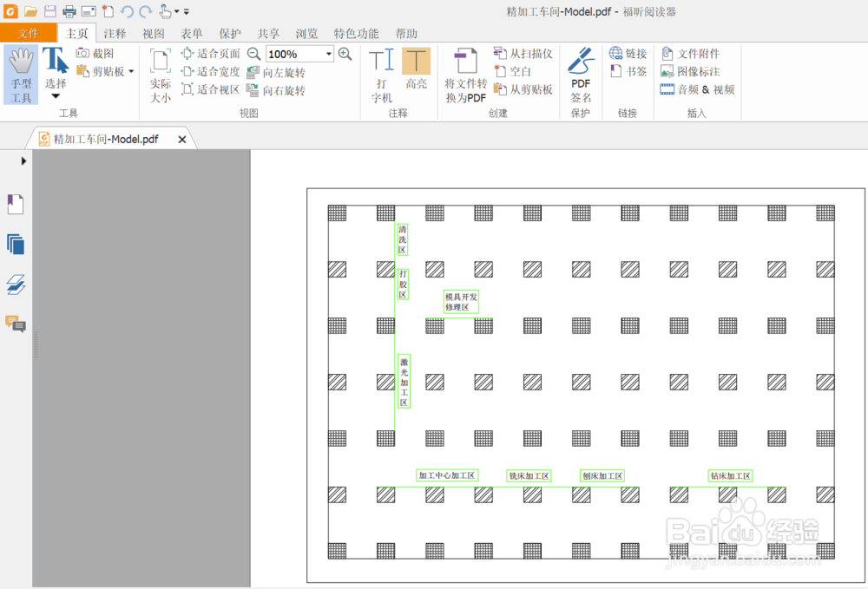
Task: Rotate the view right (向右旋转)
Action: coord(276,90)
